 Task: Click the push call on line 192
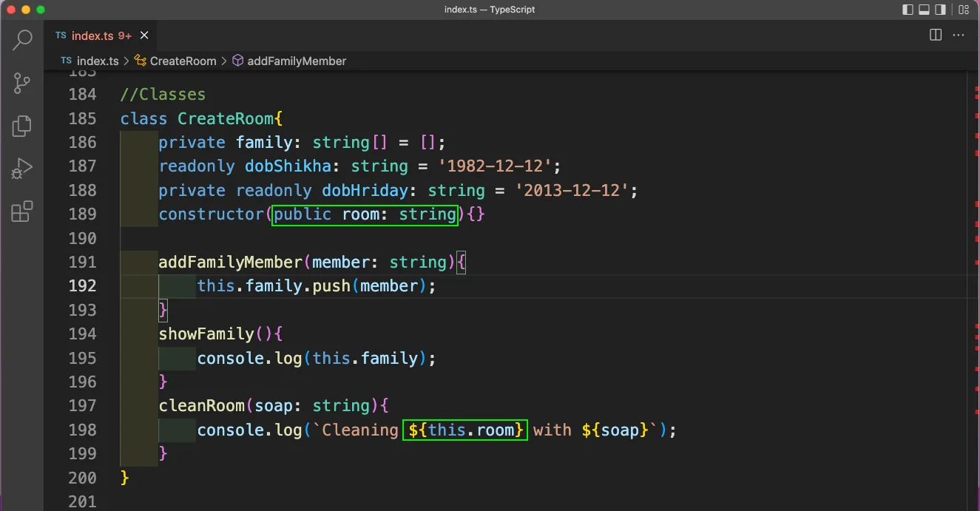331,286
